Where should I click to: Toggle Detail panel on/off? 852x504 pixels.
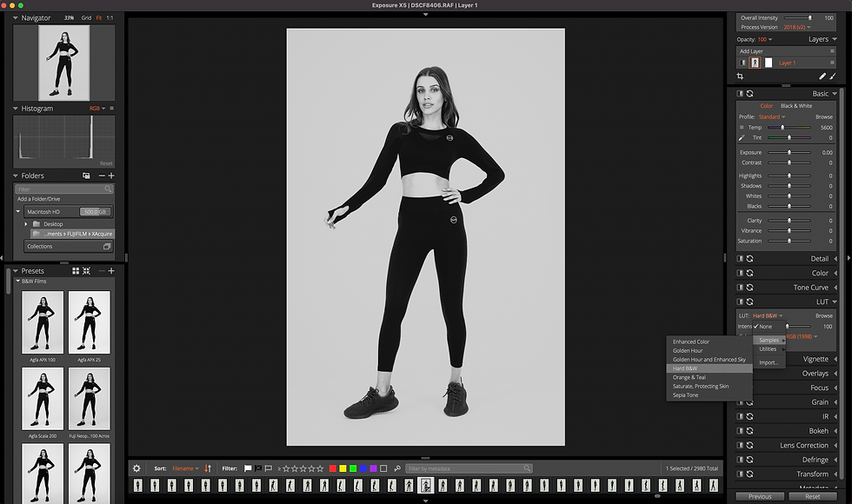pyautogui.click(x=740, y=259)
